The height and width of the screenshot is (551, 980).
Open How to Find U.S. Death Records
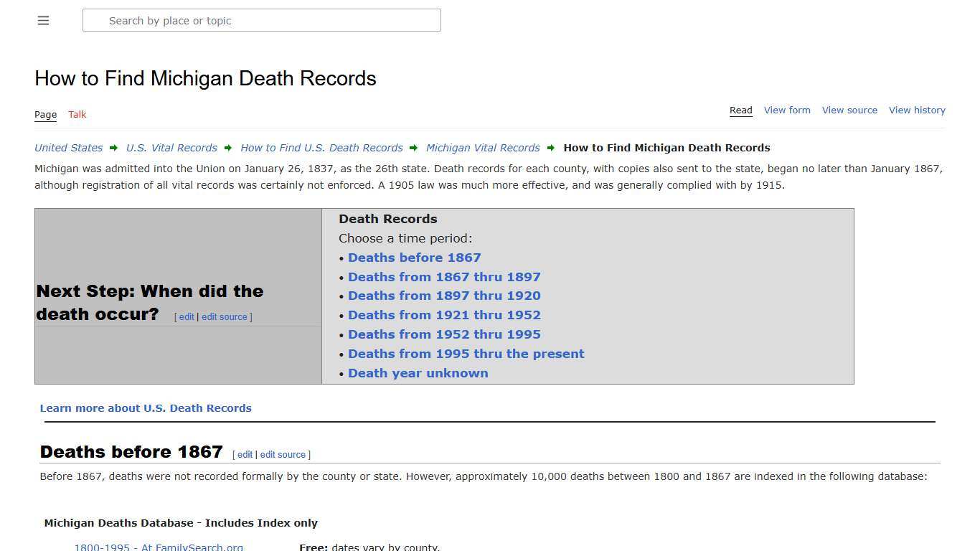click(x=321, y=148)
